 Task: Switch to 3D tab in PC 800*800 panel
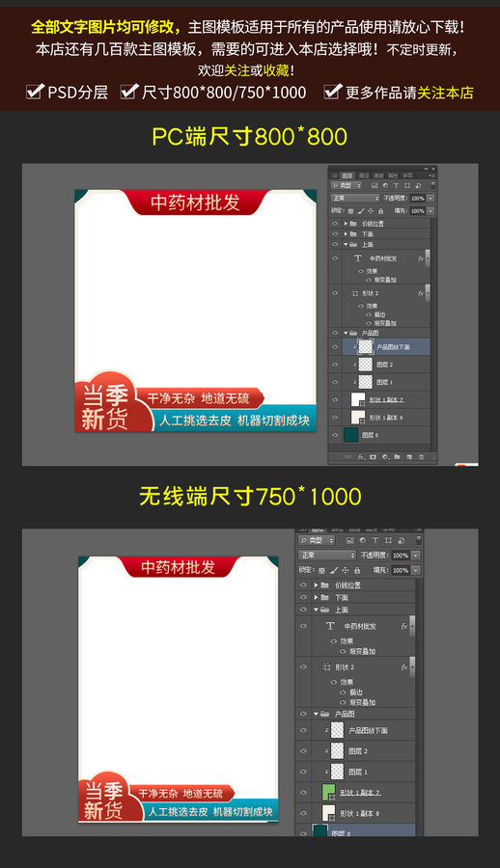click(x=334, y=176)
